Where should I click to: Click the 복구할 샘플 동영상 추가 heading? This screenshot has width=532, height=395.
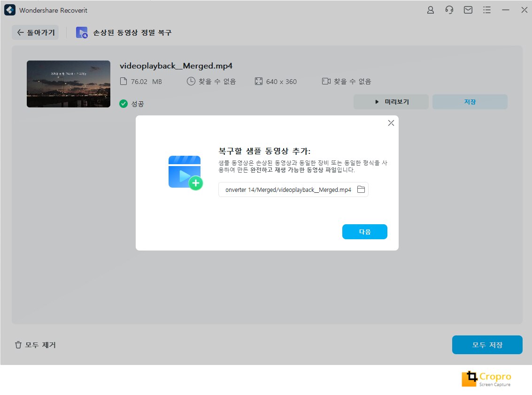tap(264, 151)
